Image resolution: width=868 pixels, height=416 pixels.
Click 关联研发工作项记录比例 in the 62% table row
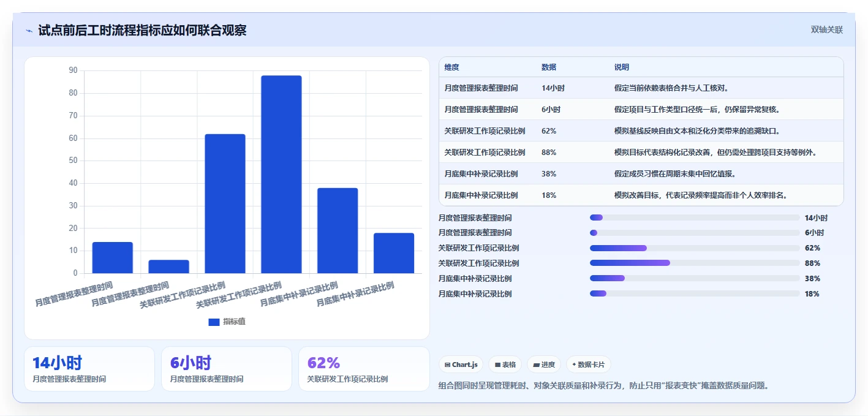point(485,131)
